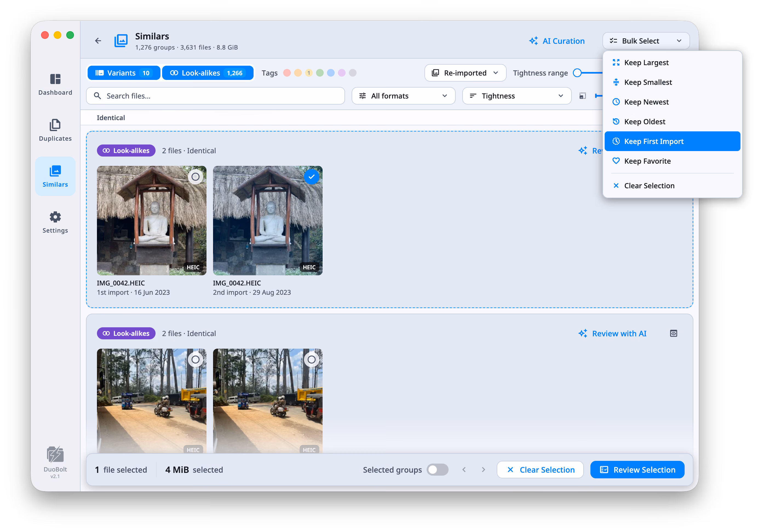Open the All formats dropdown
The image size is (758, 532).
403,96
